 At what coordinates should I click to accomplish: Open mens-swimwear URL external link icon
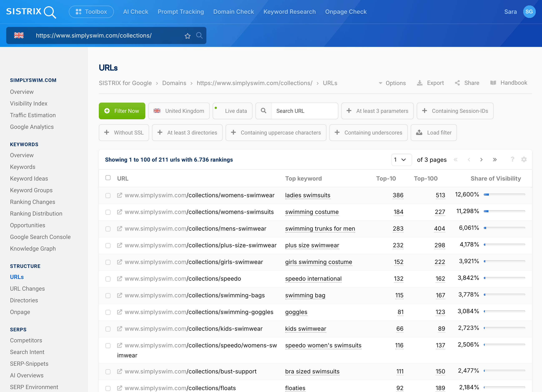click(x=119, y=229)
